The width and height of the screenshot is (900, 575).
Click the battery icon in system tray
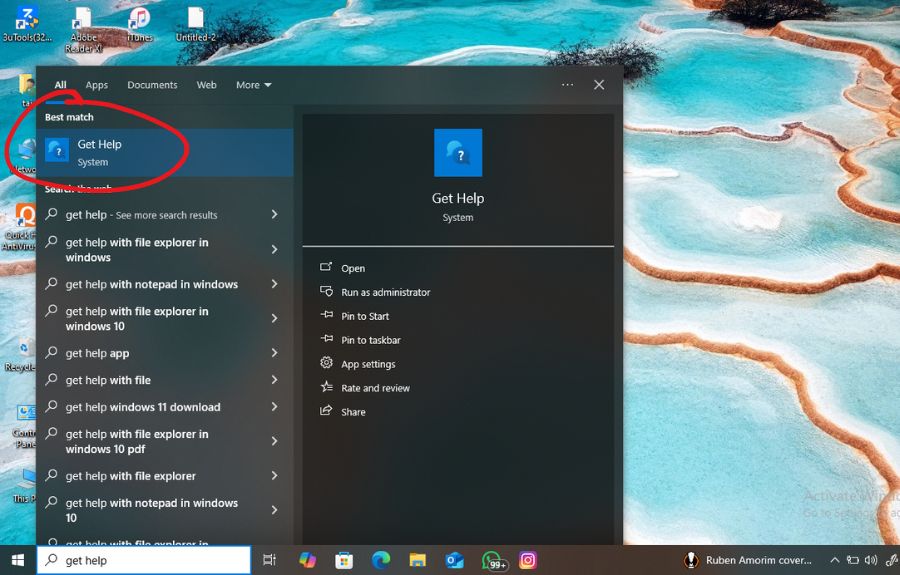[x=853, y=560]
